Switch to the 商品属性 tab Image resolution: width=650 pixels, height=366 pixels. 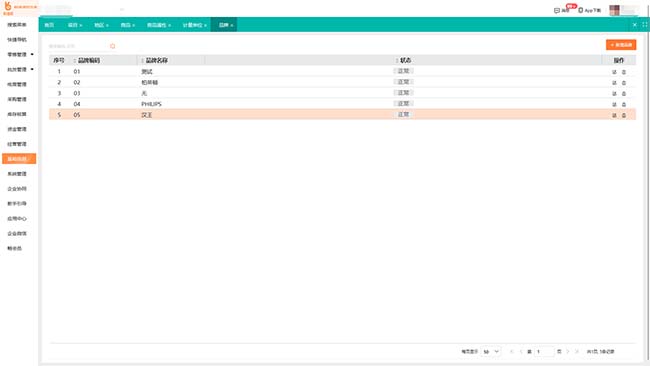pyautogui.click(x=158, y=25)
